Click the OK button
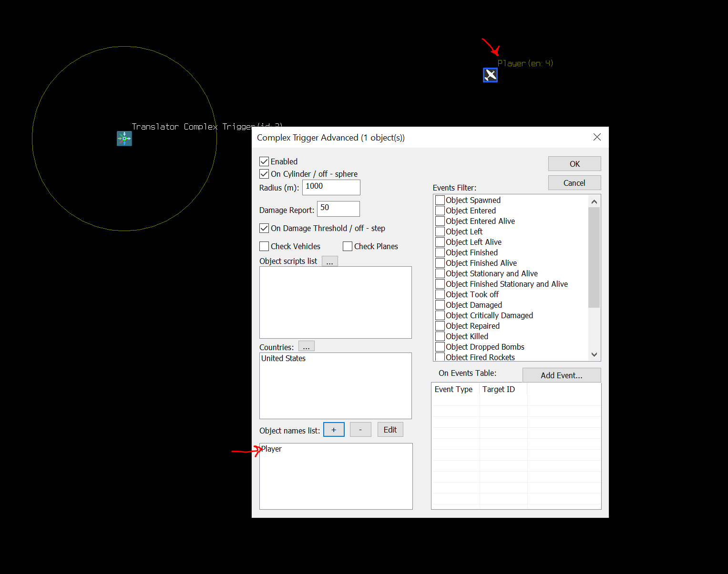728x574 pixels. click(574, 164)
